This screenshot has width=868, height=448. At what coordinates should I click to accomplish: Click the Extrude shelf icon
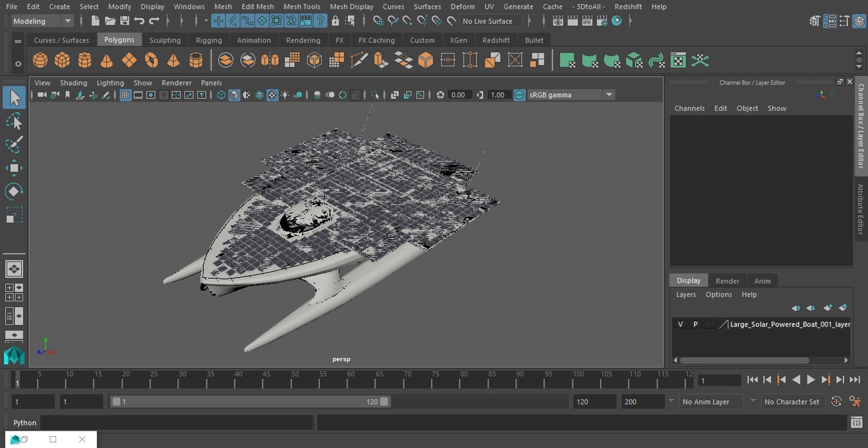(x=381, y=60)
